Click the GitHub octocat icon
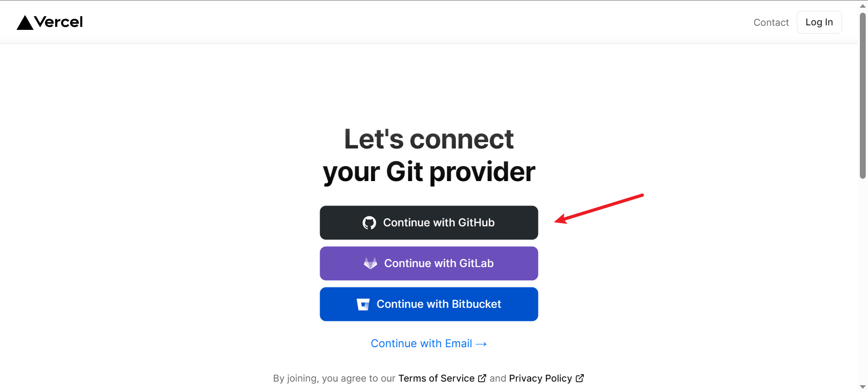This screenshot has width=868, height=392. pos(369,223)
